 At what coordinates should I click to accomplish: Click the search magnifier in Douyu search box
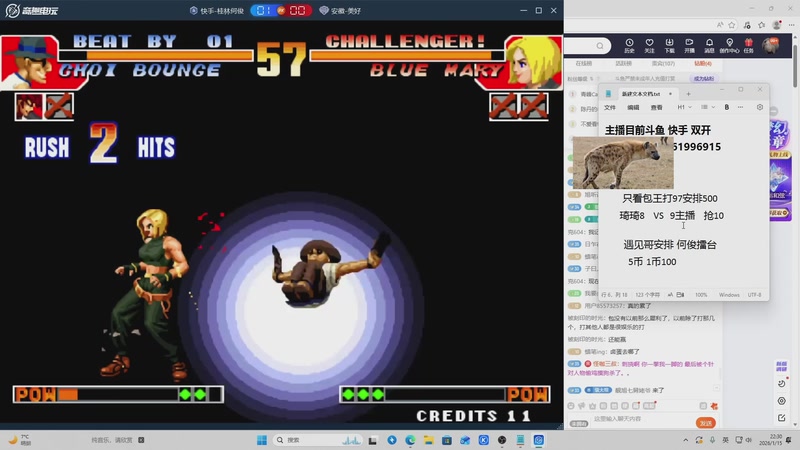[600, 46]
